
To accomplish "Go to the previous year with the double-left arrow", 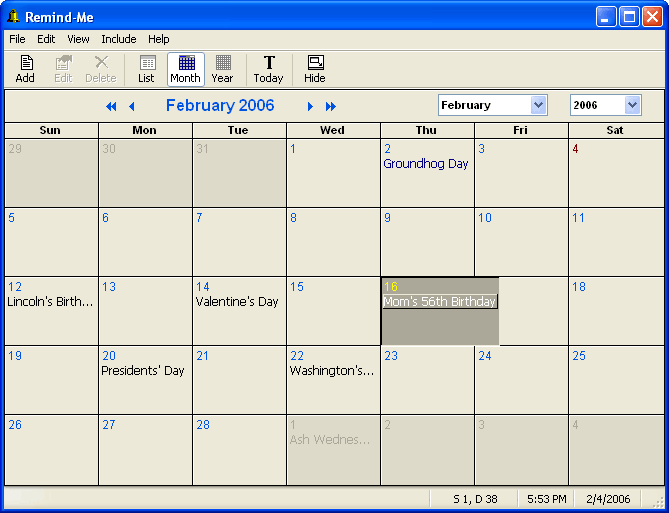I will 111,106.
